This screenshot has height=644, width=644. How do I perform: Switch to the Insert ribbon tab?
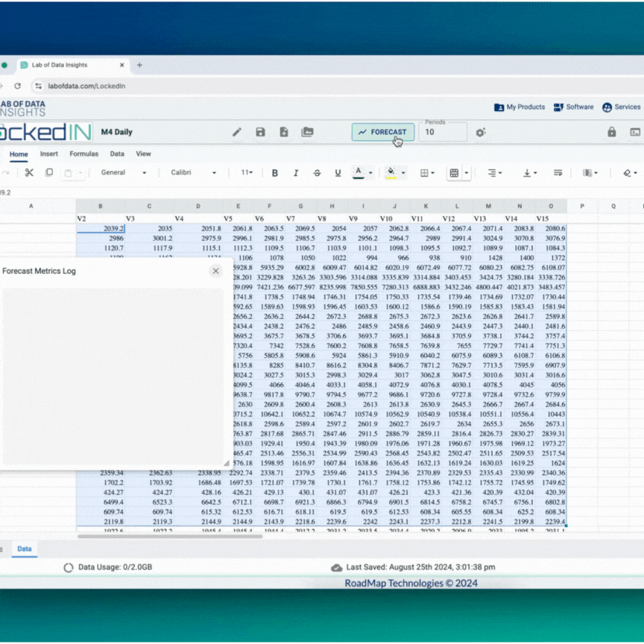[x=49, y=154]
